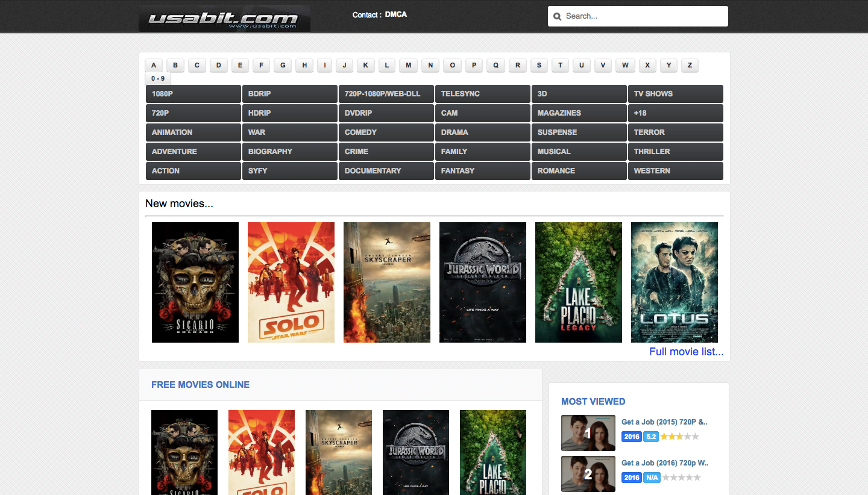Open Get a Job (2016) 720p link
Screen dimensions: 868x495
tap(665, 463)
